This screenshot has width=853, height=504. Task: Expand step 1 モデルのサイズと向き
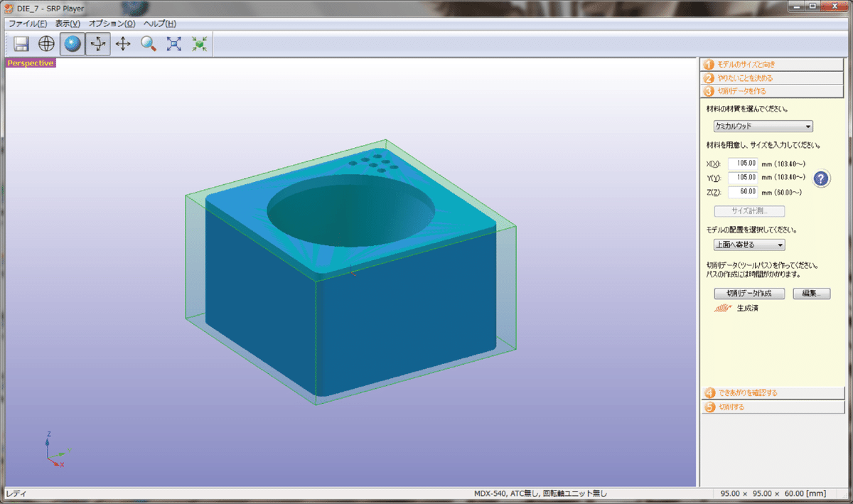pyautogui.click(x=773, y=64)
